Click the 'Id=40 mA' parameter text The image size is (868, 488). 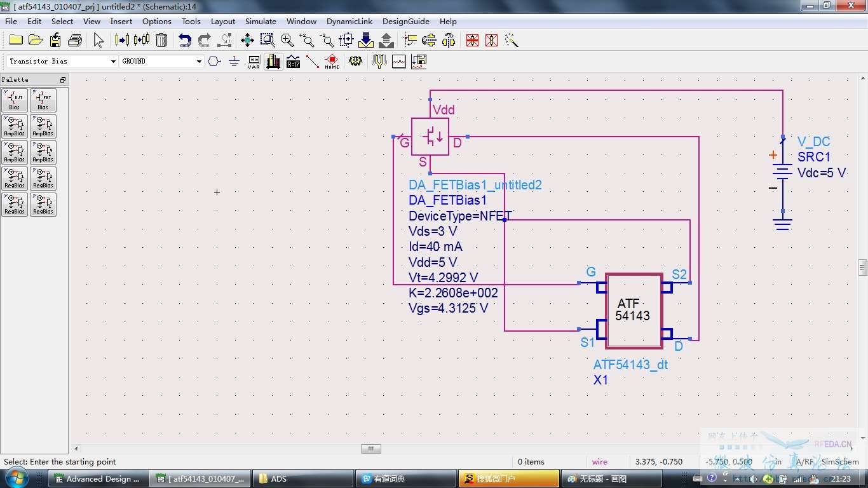[435, 247]
